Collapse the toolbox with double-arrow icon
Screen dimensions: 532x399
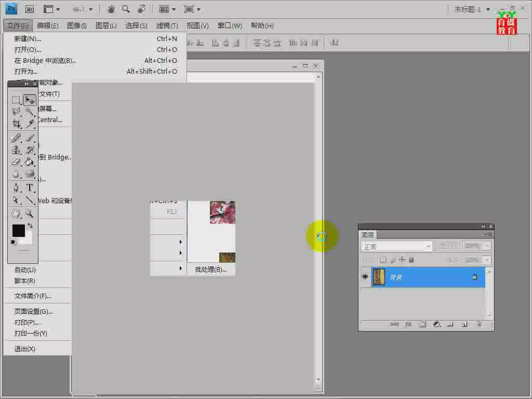coord(26,84)
